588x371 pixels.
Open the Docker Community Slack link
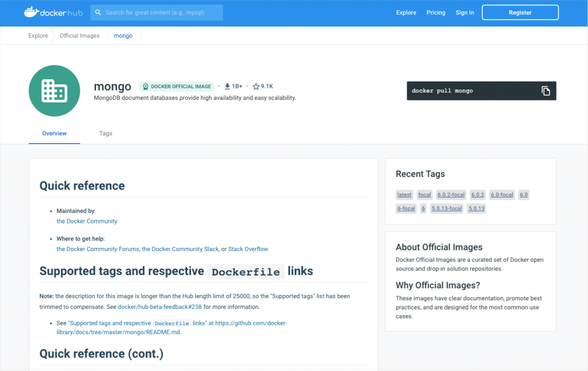(180, 249)
